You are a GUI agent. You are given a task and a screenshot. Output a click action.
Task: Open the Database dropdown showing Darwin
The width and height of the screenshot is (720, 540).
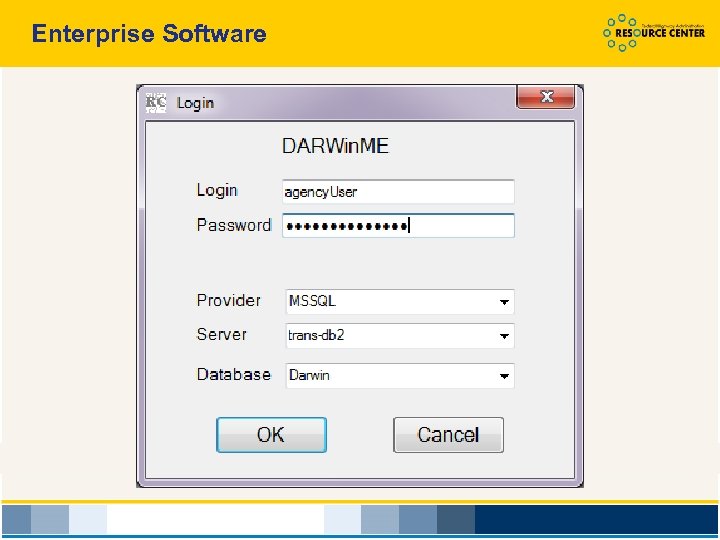coord(400,376)
